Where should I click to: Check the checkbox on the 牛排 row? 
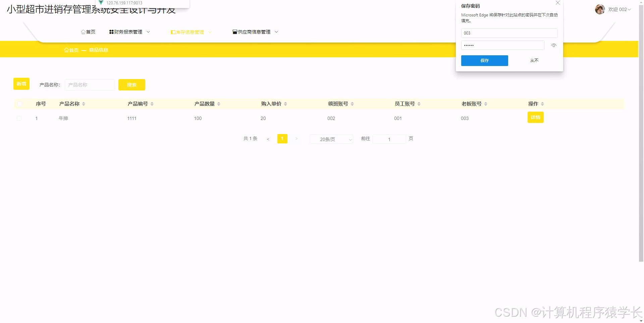point(19,118)
